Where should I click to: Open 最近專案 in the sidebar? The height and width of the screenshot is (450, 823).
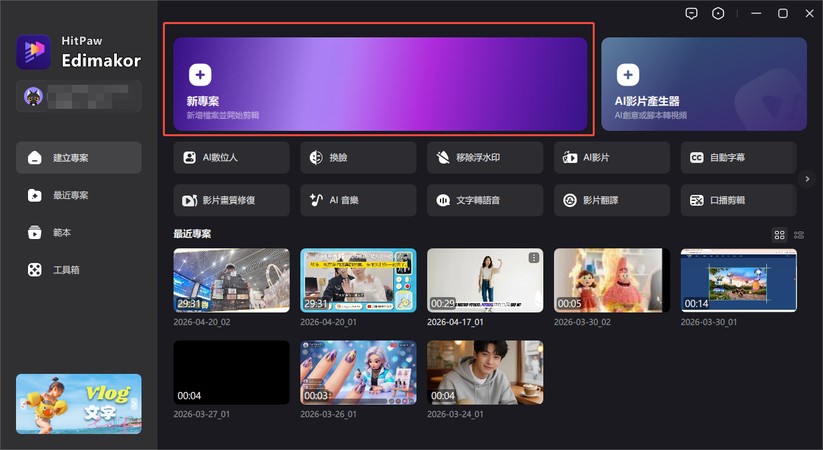point(79,195)
